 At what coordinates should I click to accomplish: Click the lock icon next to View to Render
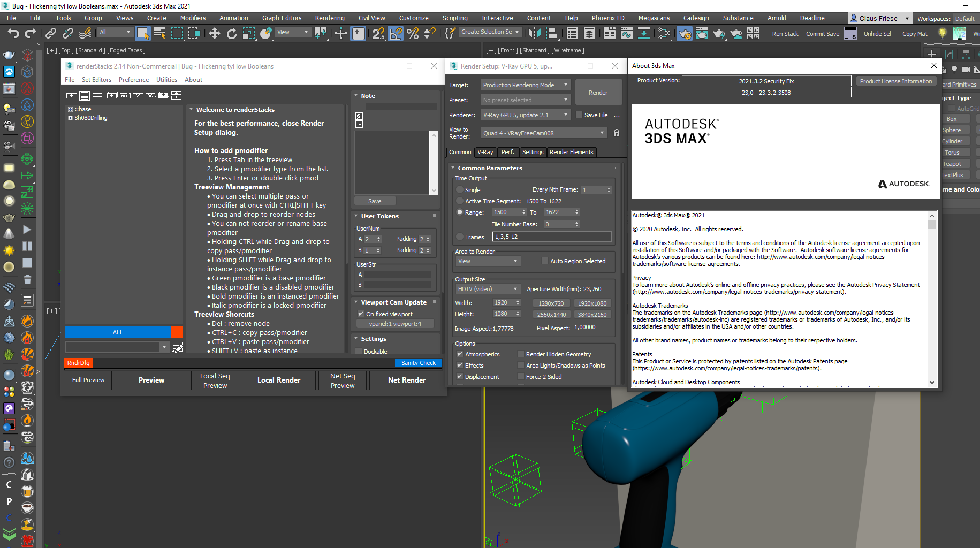tap(617, 133)
